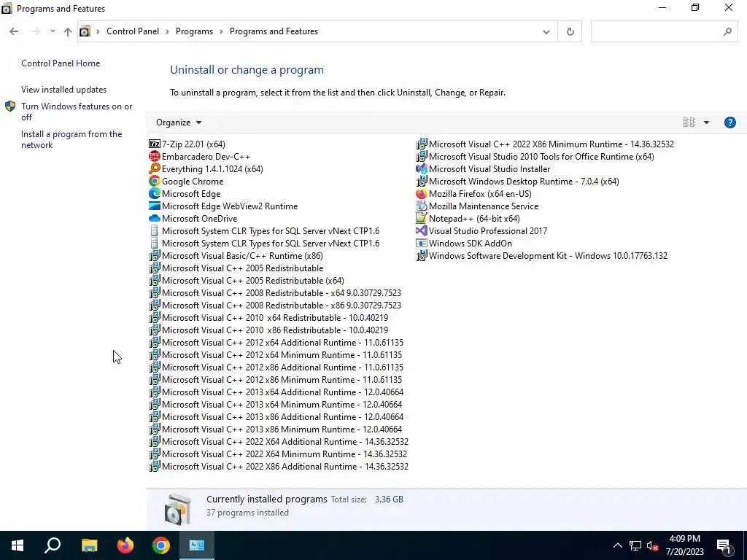The image size is (747, 560).
Task: Open File Explorer from the taskbar
Action: point(89,545)
